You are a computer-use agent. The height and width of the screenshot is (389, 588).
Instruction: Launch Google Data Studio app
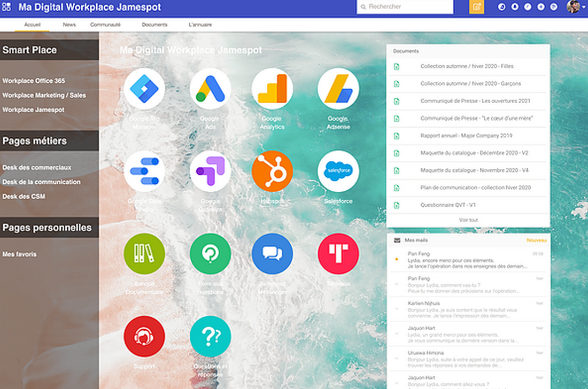(144, 172)
